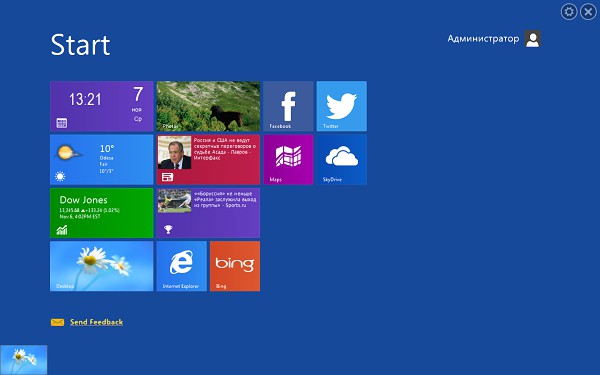Open the Dow Jones finance tile

(101, 213)
